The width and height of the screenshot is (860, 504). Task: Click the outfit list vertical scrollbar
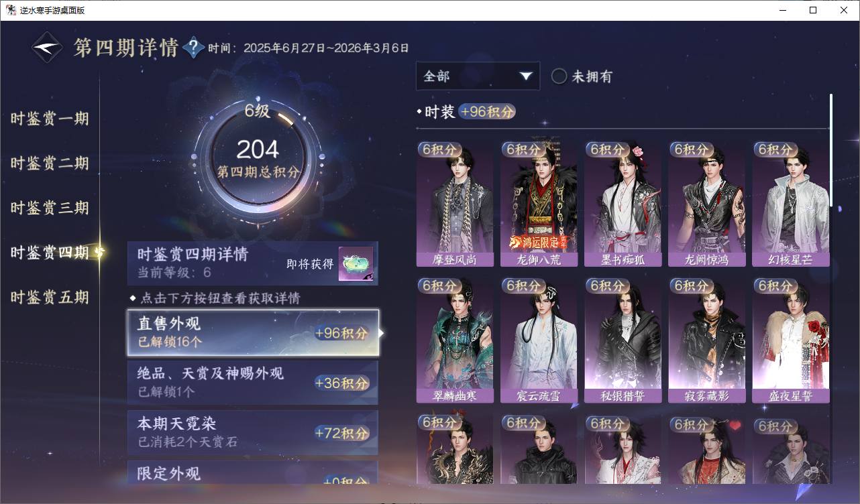pos(831,150)
